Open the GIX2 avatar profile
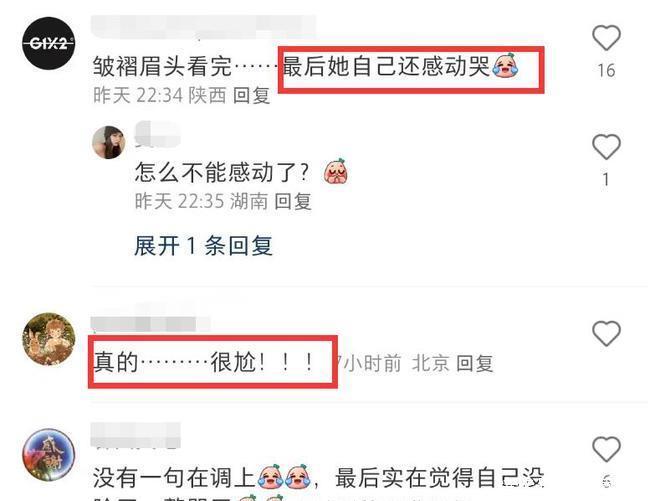660x501 pixels. click(x=49, y=43)
